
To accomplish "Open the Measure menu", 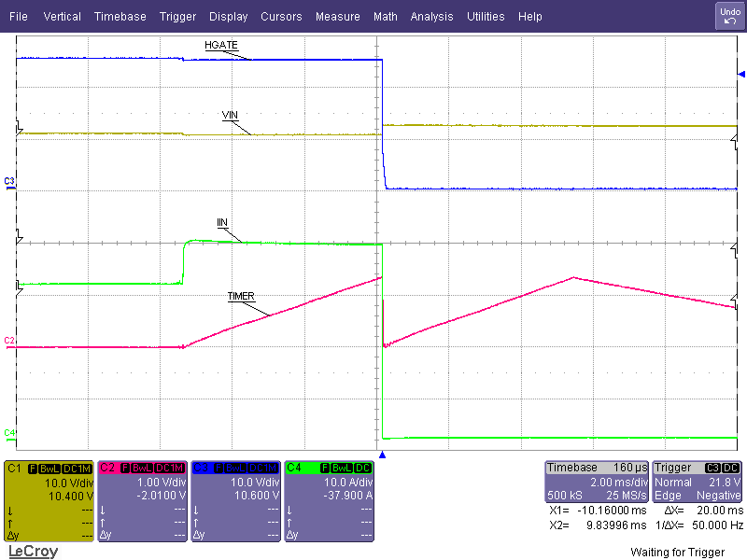I will (x=337, y=16).
